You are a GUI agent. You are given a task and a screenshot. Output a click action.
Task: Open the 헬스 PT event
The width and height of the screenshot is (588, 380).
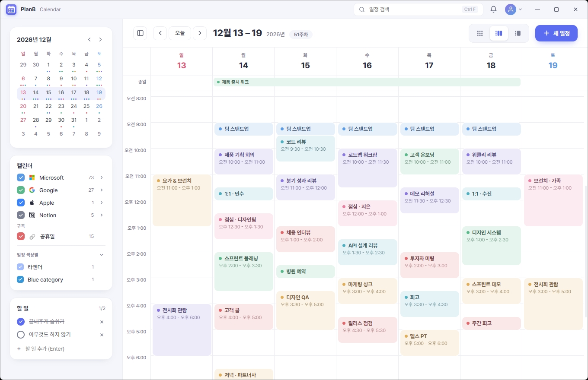429,342
